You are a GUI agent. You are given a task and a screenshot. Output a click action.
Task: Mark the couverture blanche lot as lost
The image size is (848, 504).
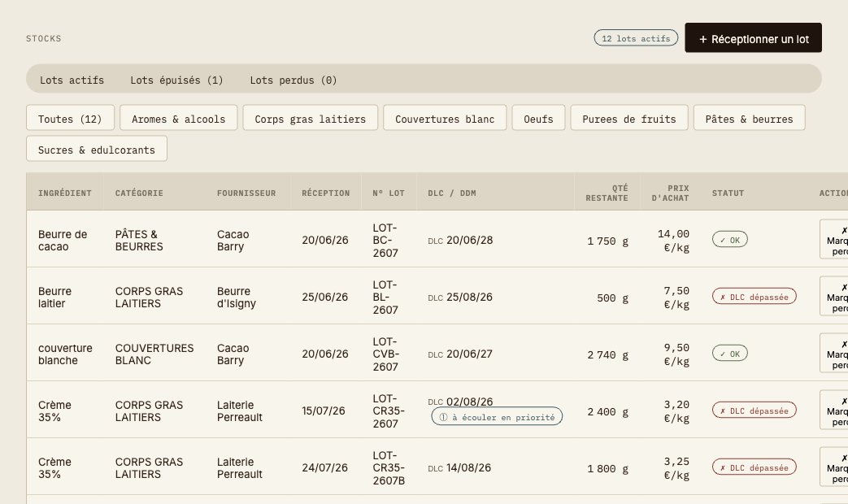point(834,353)
